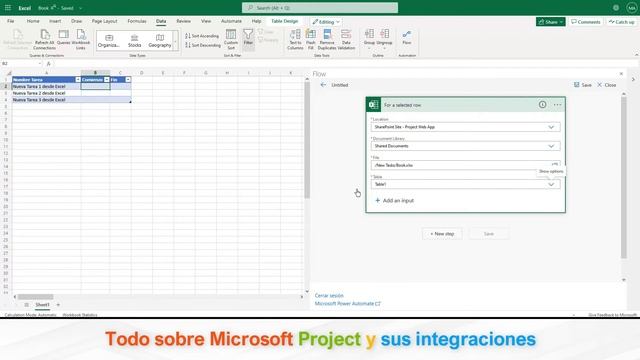Click the Refresh All Connections icon
640x360 pixels.
point(44,35)
